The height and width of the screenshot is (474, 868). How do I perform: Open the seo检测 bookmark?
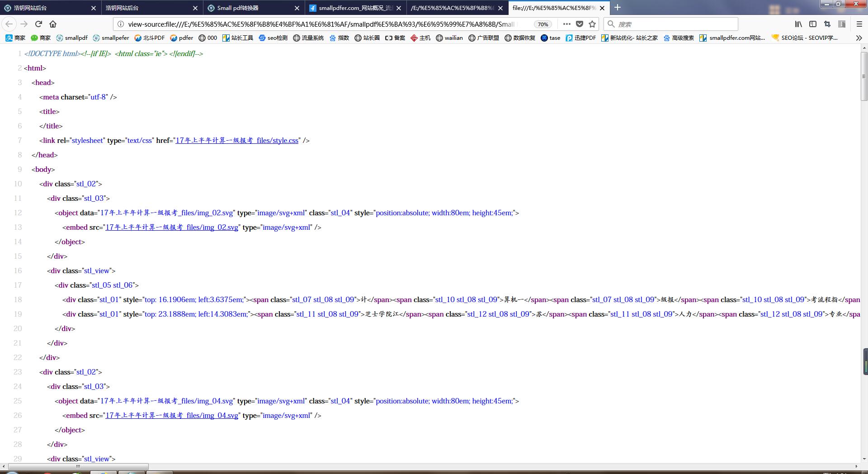[273, 38]
